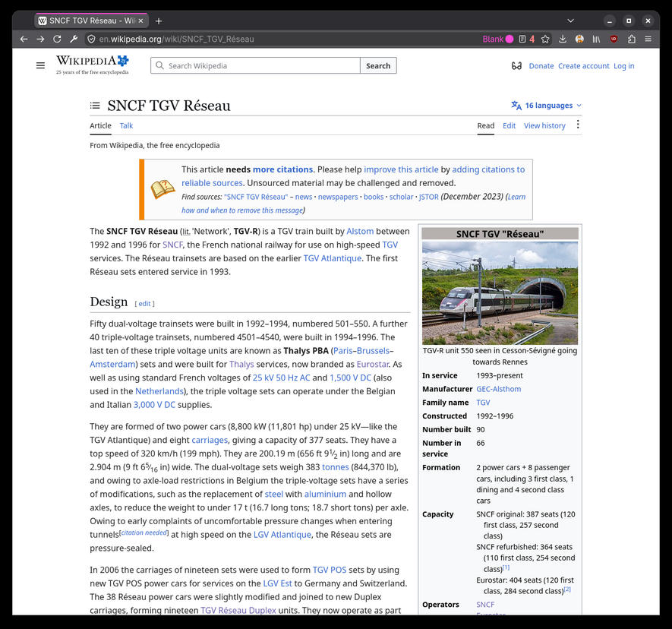
Task: Open the Netherlands link
Action: click(159, 391)
